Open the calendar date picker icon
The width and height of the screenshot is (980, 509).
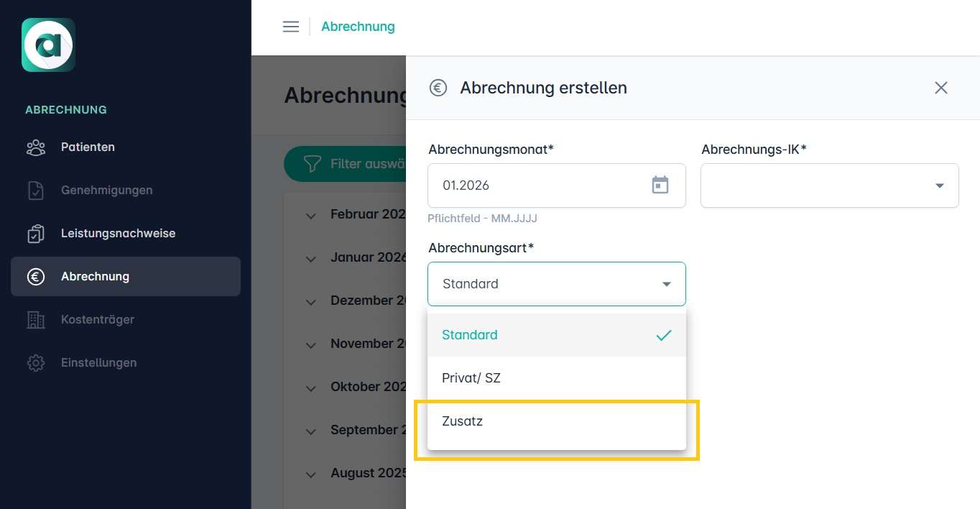click(x=660, y=185)
